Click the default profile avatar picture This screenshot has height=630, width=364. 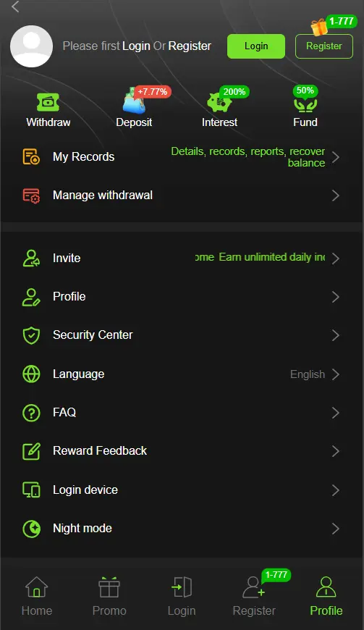pos(31,46)
